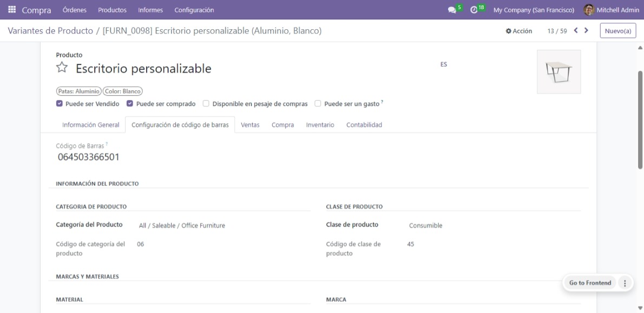Screen dimensions: 644x313
Task: Open the Categoría del Producto field
Action: (182, 225)
